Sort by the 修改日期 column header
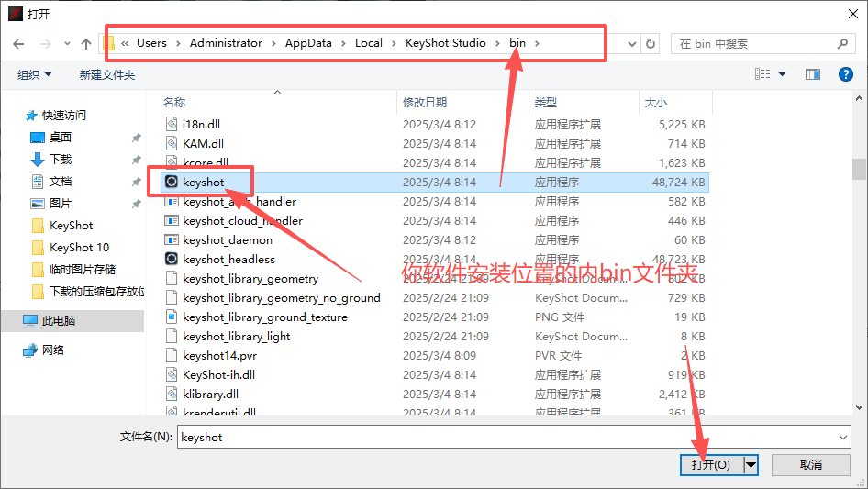Screen dimensions: 868x489 click(425, 102)
